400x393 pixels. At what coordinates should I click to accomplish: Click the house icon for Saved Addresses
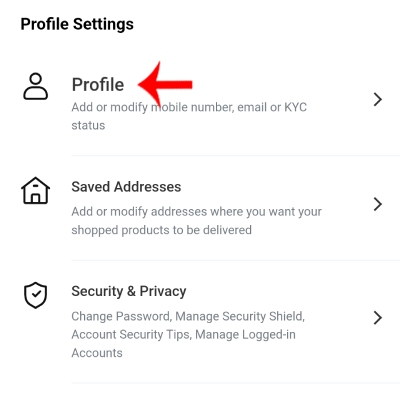point(35,190)
